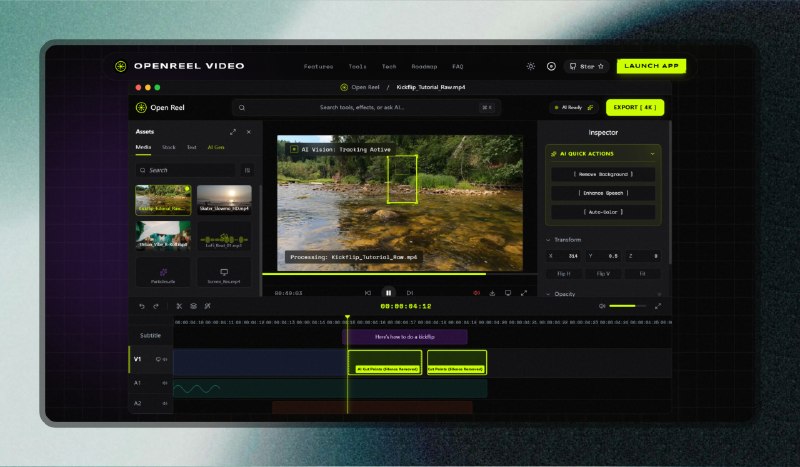Expand the Assets panel with the arrows icon
The width and height of the screenshot is (800, 467).
(233, 132)
